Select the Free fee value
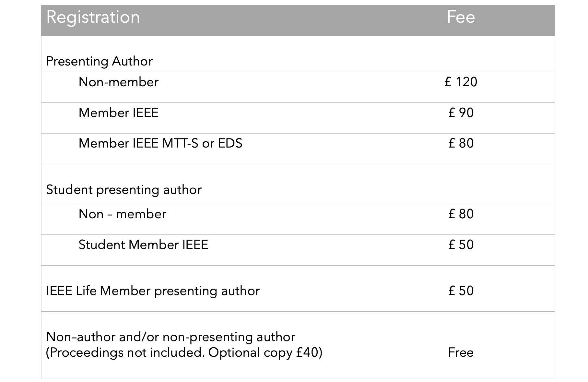Image resolution: width=588 pixels, height=382 pixels. point(461,353)
